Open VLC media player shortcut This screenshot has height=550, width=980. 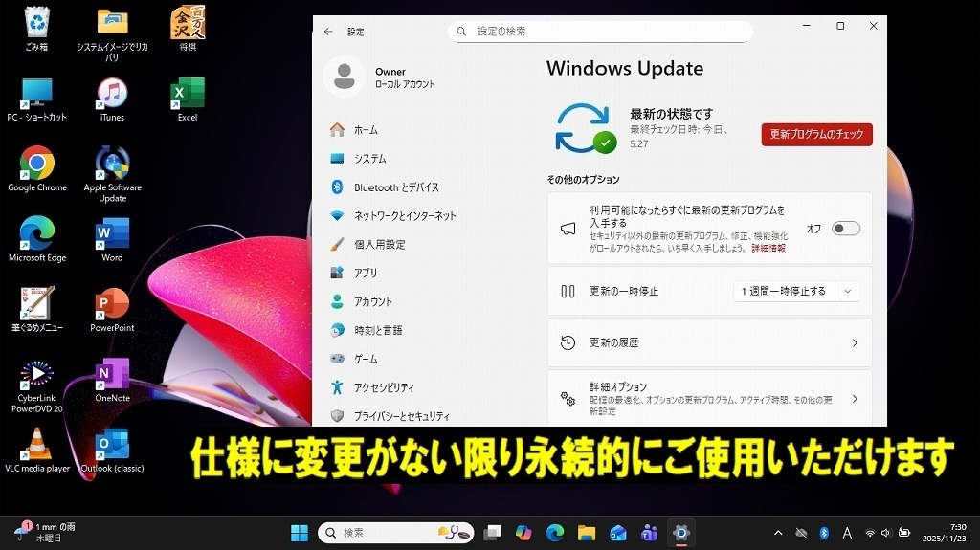(x=37, y=451)
